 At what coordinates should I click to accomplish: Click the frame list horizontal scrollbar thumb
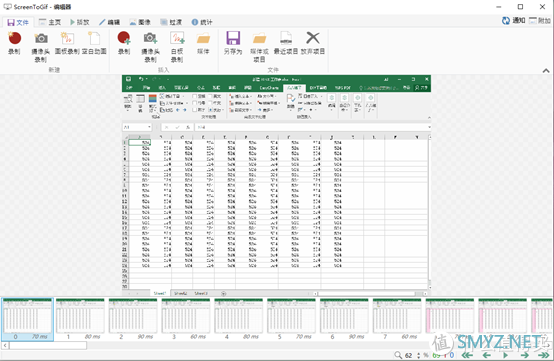pyautogui.click(x=48, y=345)
